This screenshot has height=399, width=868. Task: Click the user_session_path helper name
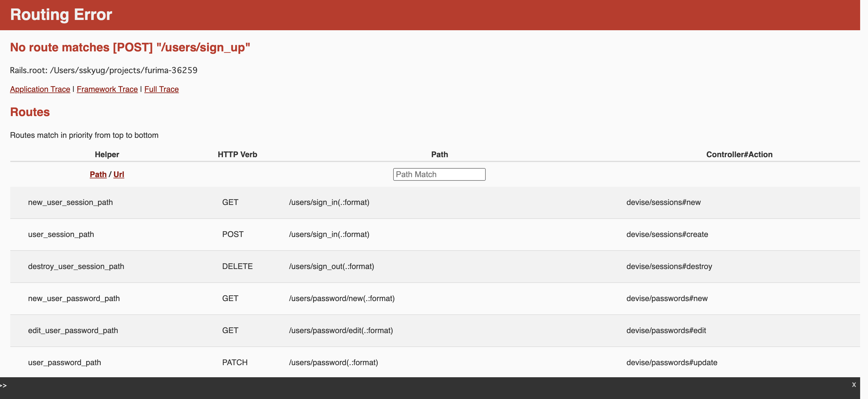coord(61,234)
